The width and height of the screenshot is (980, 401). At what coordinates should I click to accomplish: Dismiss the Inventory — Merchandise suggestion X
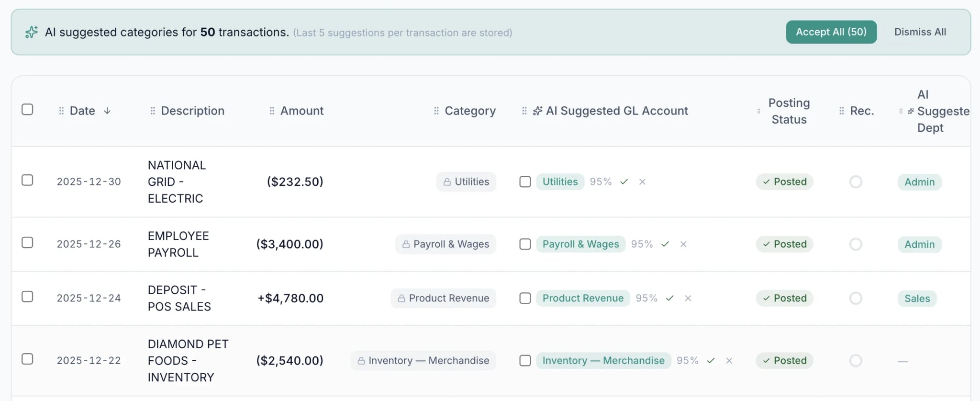tap(729, 361)
